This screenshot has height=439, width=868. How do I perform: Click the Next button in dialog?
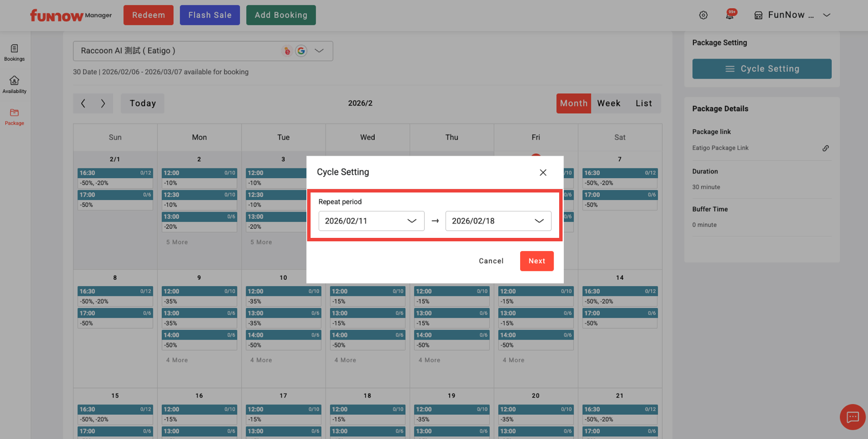point(537,261)
